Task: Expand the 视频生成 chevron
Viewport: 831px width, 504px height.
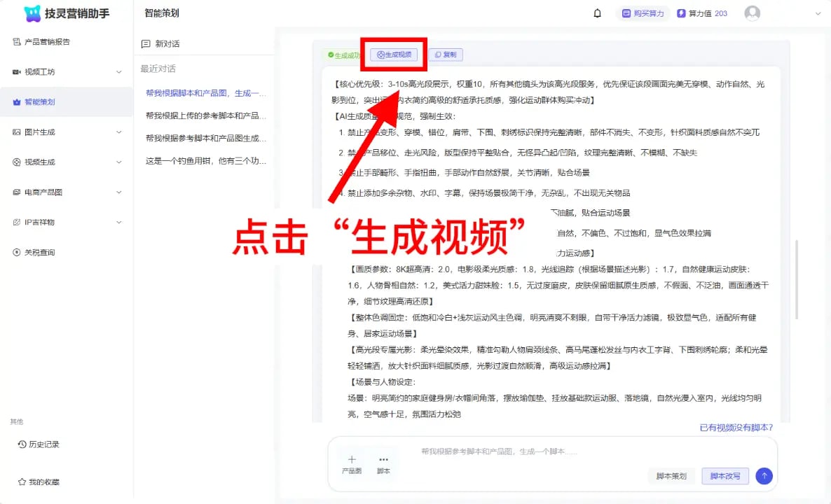Action: 118,162
